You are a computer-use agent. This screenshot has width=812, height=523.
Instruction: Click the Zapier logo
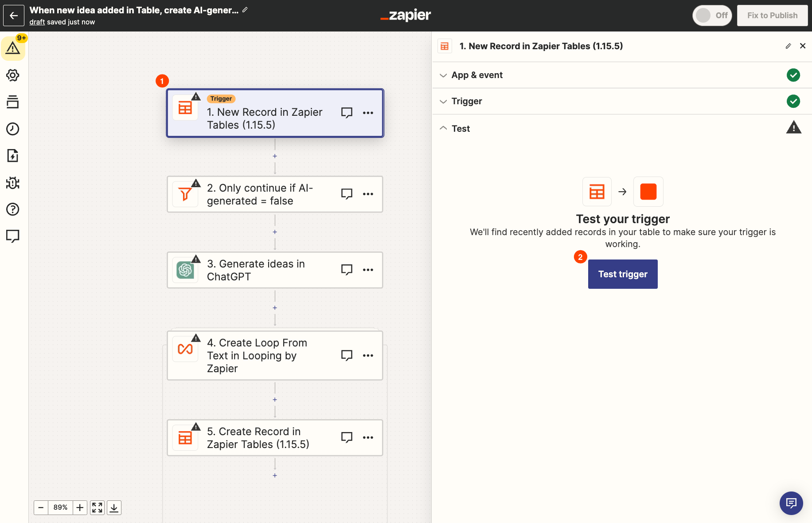coord(406,16)
